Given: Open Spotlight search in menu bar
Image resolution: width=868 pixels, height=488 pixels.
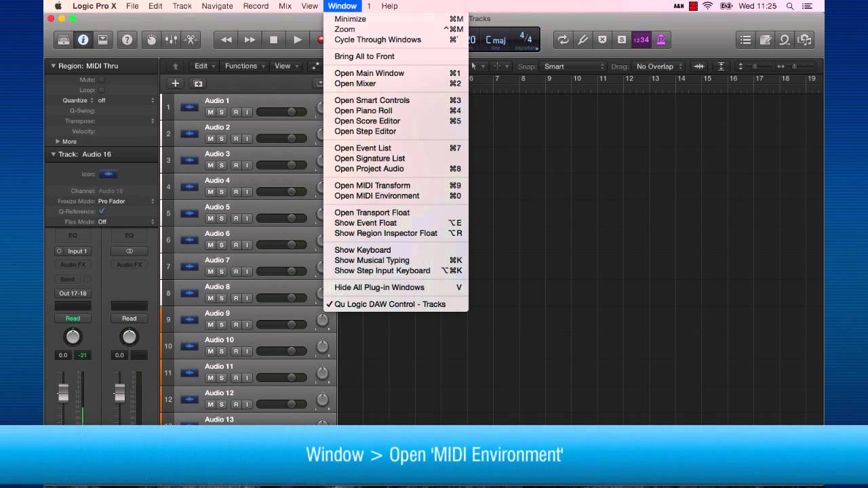Looking at the screenshot, I should click(x=790, y=6).
